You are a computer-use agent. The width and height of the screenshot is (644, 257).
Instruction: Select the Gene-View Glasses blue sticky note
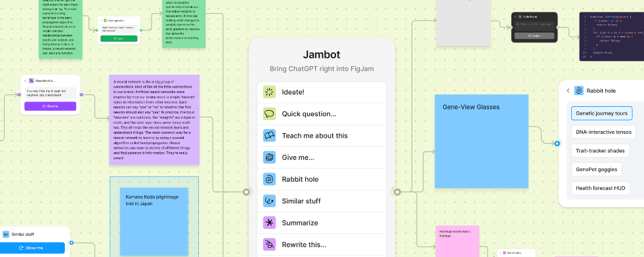[481, 142]
